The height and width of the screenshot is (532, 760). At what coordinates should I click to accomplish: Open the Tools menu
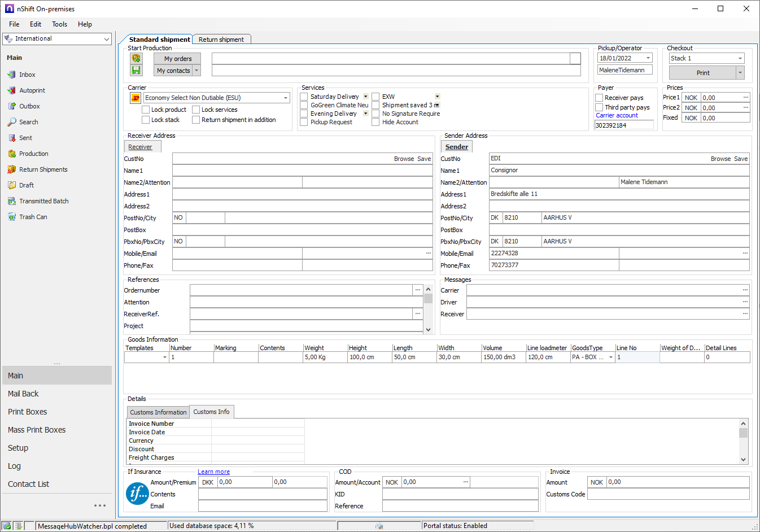pyautogui.click(x=59, y=24)
